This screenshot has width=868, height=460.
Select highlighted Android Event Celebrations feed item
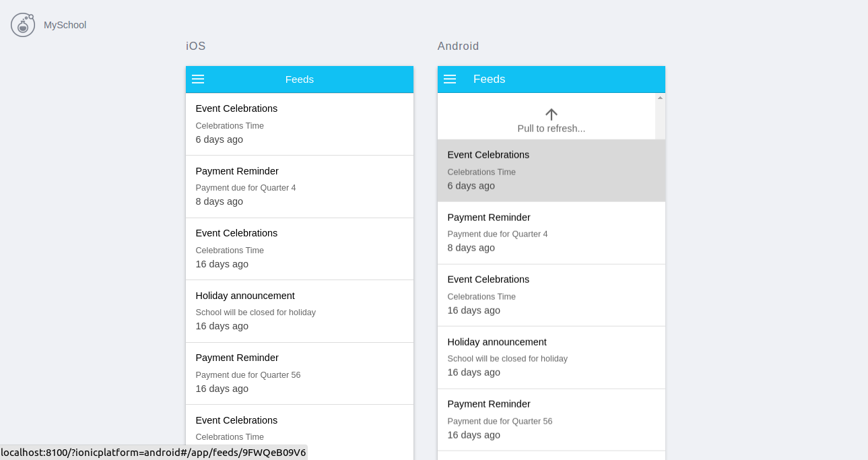coord(552,170)
